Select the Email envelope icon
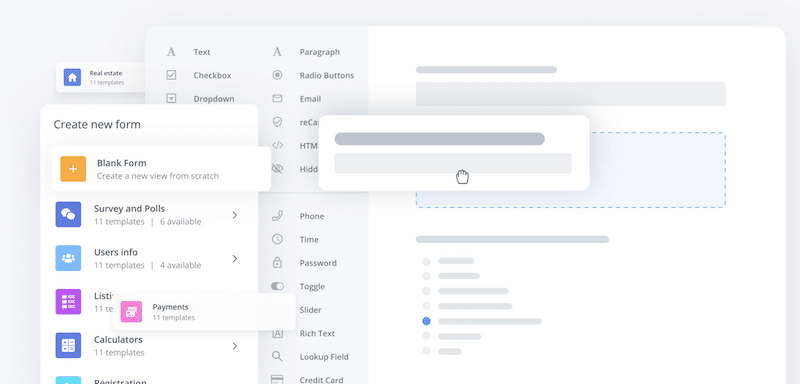800x384 pixels. [277, 99]
